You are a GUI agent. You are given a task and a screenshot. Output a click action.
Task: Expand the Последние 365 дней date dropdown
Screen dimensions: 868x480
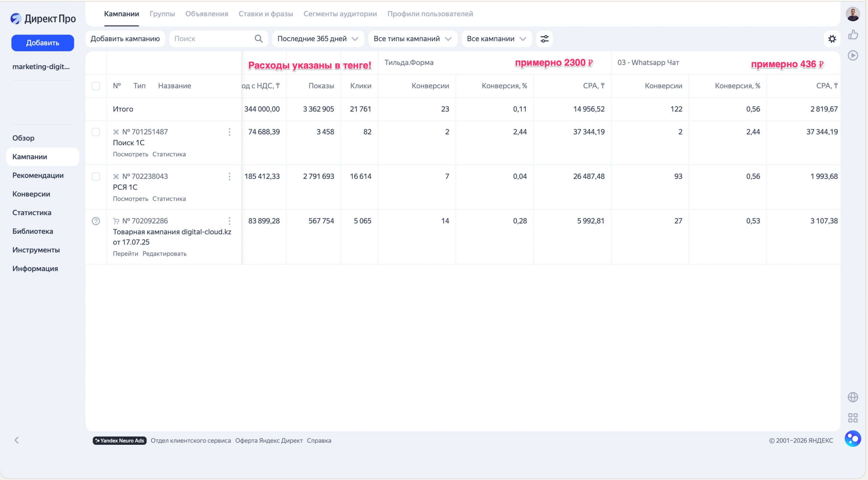click(x=318, y=39)
